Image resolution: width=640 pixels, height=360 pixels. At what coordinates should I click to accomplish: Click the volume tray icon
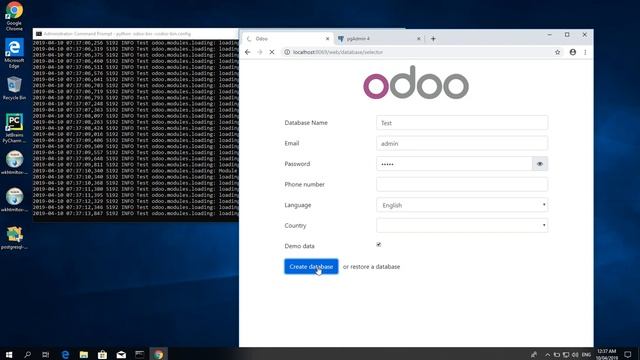(x=575, y=354)
